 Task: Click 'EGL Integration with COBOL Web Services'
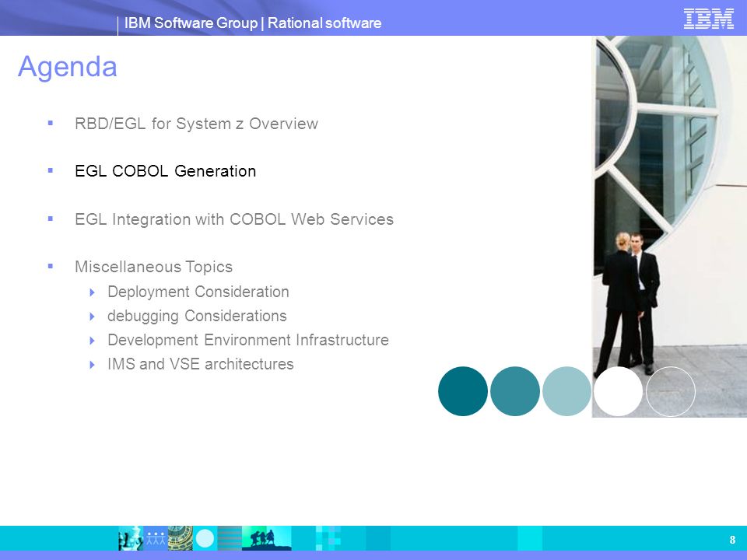click(234, 219)
